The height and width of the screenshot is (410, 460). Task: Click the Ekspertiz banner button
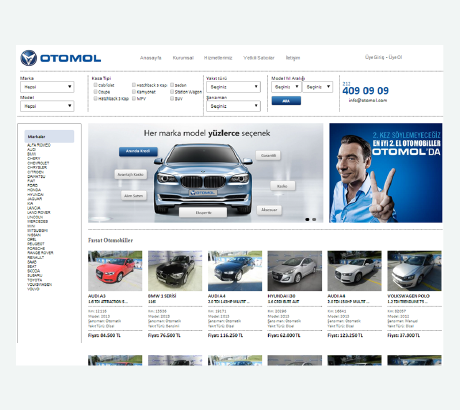(203, 212)
